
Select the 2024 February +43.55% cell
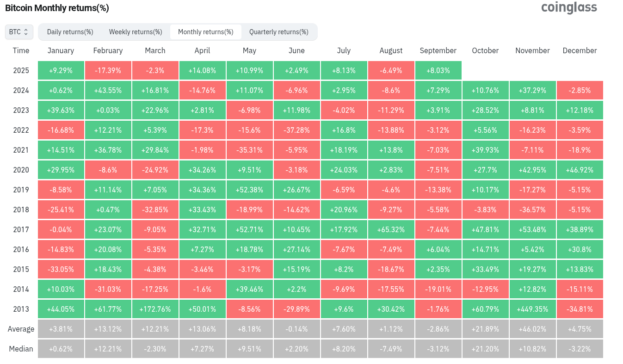[108, 90]
